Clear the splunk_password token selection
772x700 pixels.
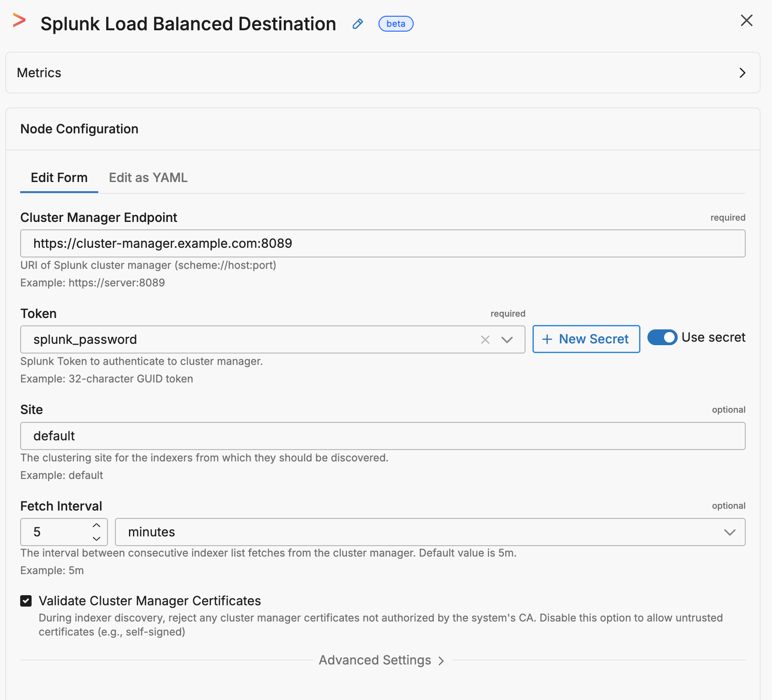(485, 339)
